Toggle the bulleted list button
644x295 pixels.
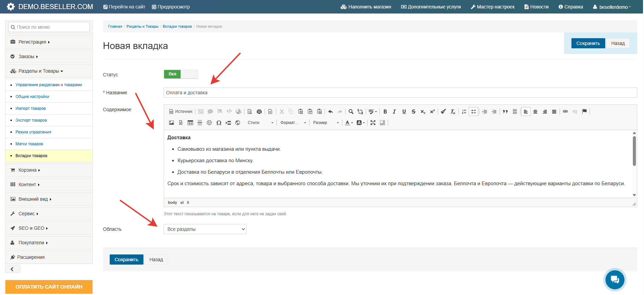click(x=474, y=112)
